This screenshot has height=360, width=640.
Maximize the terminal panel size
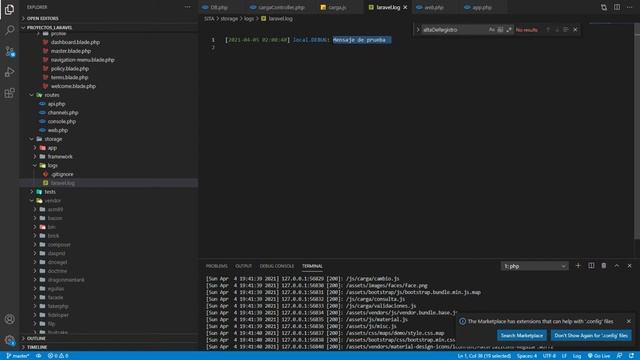(617, 266)
